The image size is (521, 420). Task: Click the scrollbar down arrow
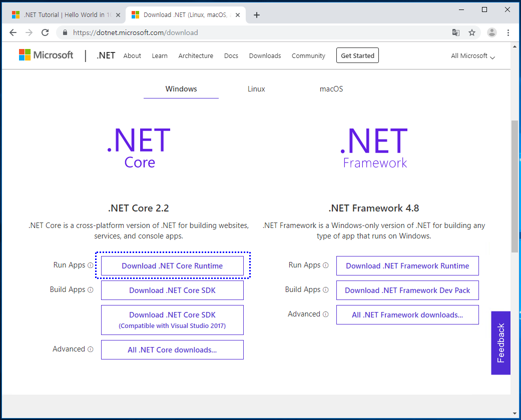514,413
